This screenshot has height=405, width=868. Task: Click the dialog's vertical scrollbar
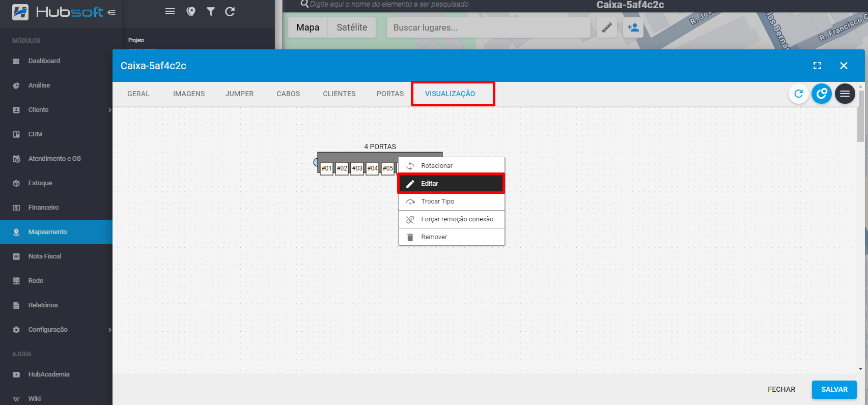(x=860, y=116)
